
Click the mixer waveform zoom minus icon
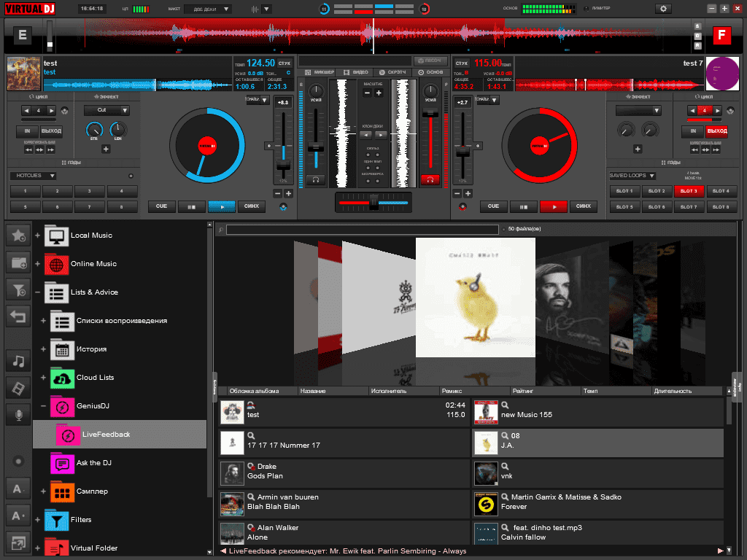click(x=367, y=93)
